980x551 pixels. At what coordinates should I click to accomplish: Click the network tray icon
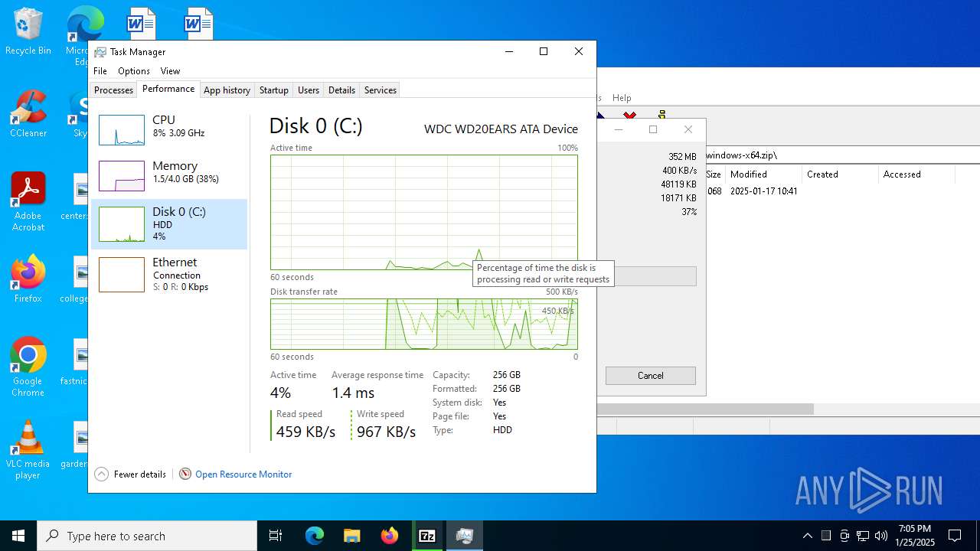tap(863, 536)
